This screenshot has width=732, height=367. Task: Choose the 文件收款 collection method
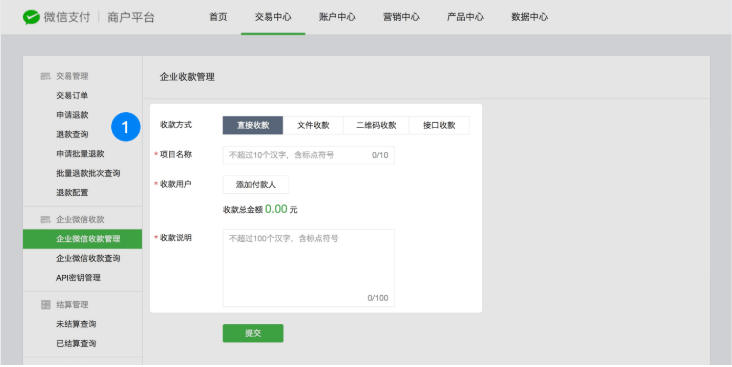pyautogui.click(x=313, y=125)
